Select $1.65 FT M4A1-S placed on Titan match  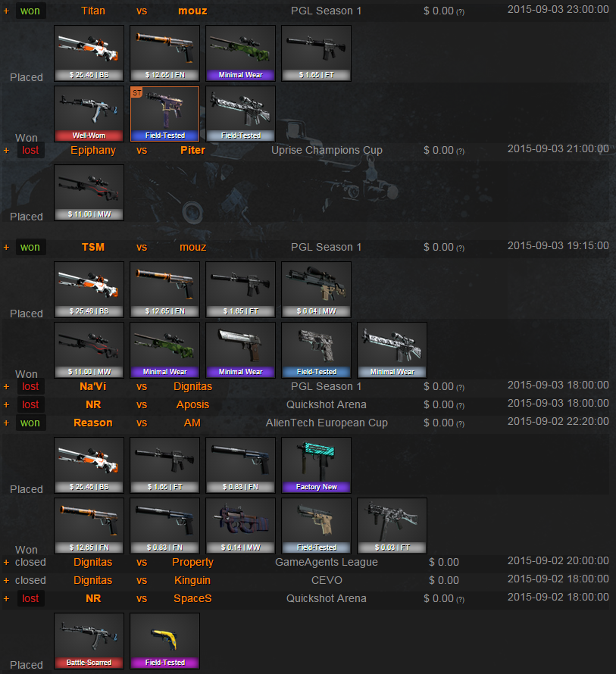click(316, 53)
